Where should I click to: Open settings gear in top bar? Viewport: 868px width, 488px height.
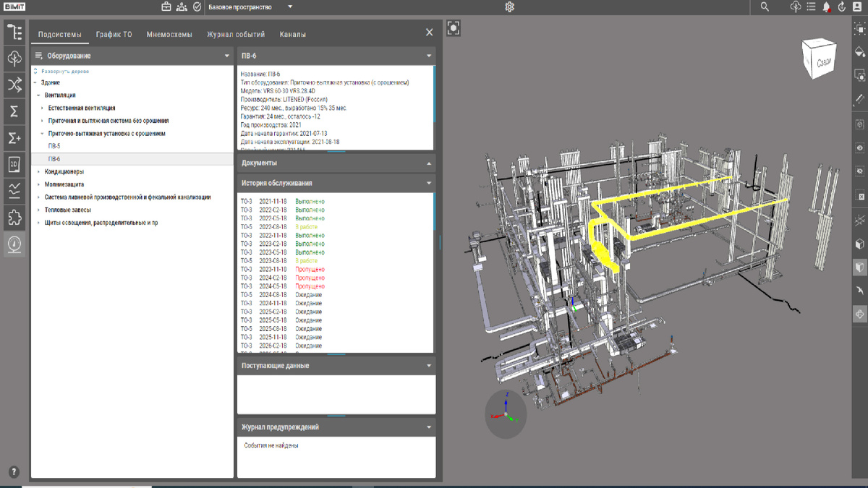pyautogui.click(x=510, y=7)
